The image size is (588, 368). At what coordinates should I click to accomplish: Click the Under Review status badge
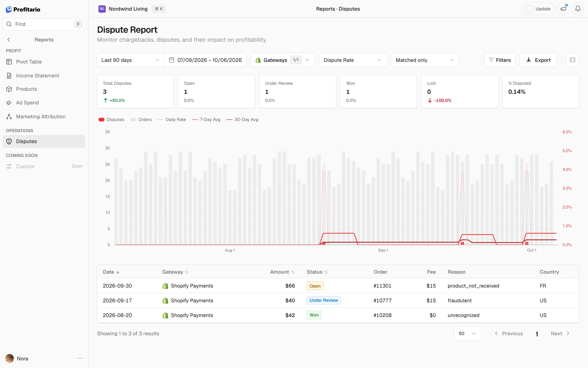(324, 300)
